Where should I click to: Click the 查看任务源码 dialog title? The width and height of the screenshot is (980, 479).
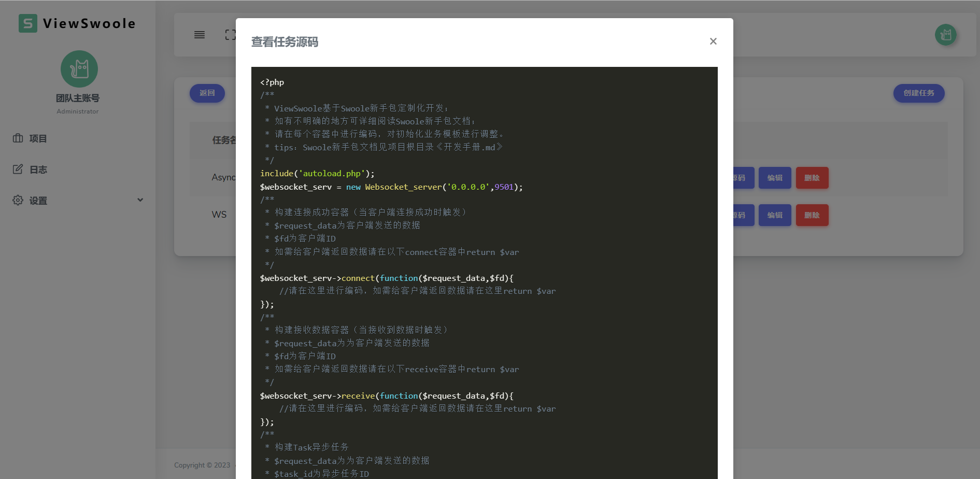285,42
